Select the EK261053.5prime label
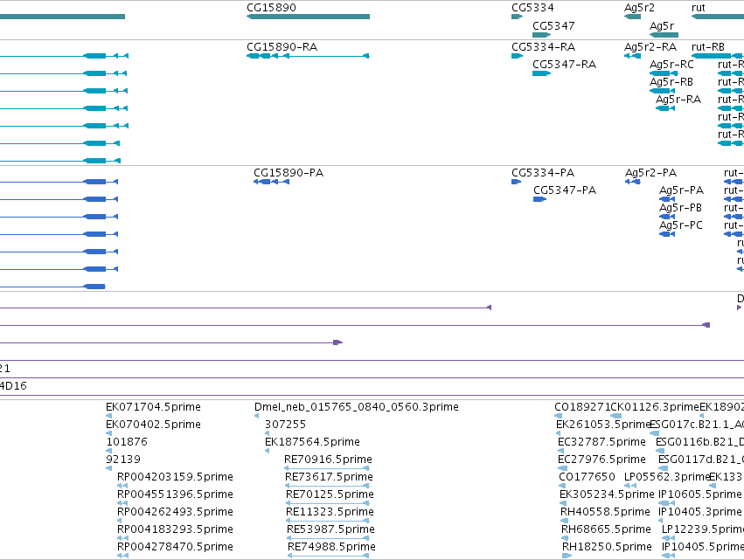This screenshot has height=560, width=744. point(603,425)
